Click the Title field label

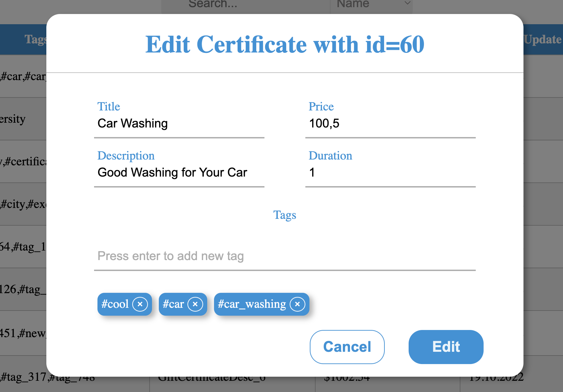(x=109, y=106)
